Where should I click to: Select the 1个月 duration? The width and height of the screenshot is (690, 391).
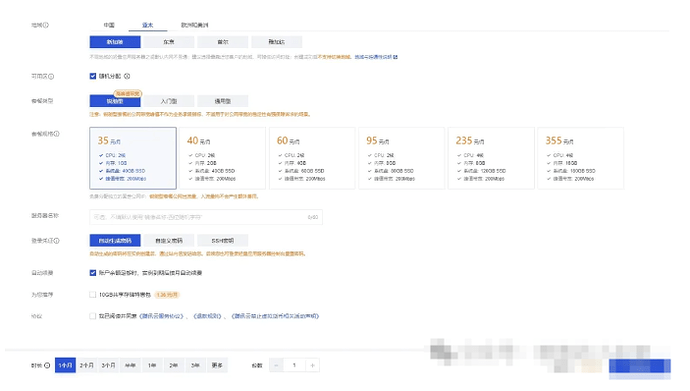pos(65,365)
